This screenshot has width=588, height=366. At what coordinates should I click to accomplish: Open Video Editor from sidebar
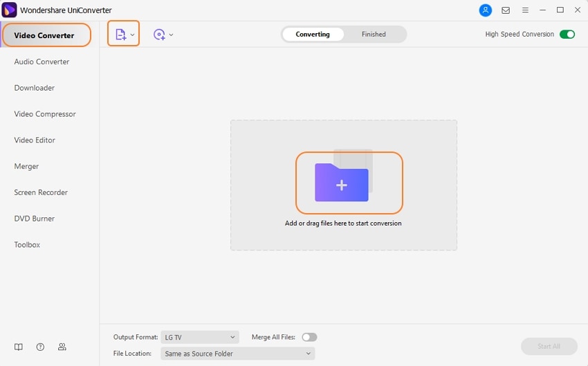(x=35, y=140)
